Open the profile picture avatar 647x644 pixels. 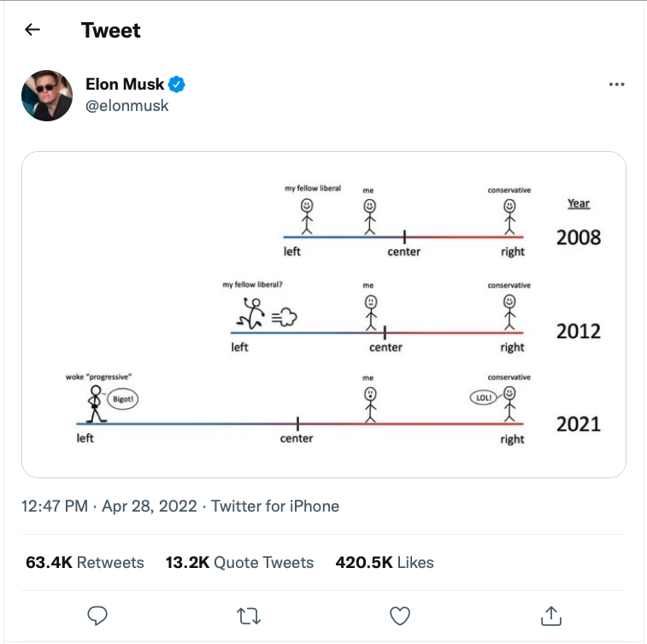click(47, 96)
